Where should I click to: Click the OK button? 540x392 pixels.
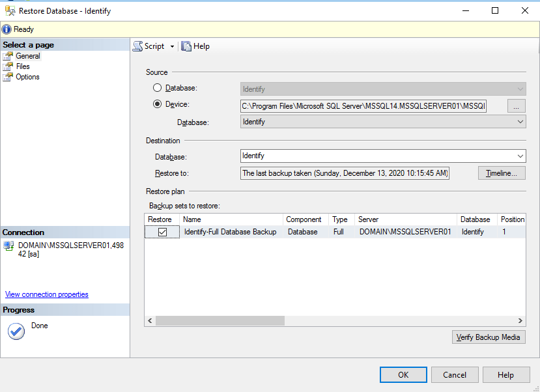point(403,374)
